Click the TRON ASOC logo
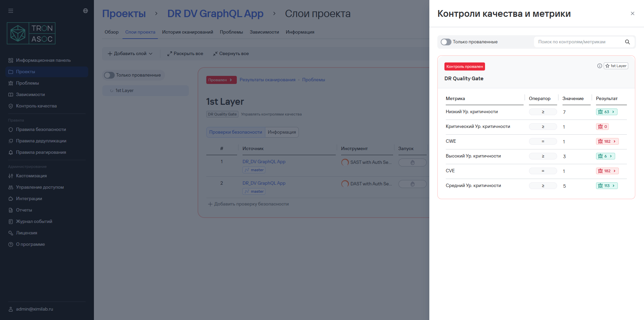Viewport: 644px width, 320px height. (31, 34)
